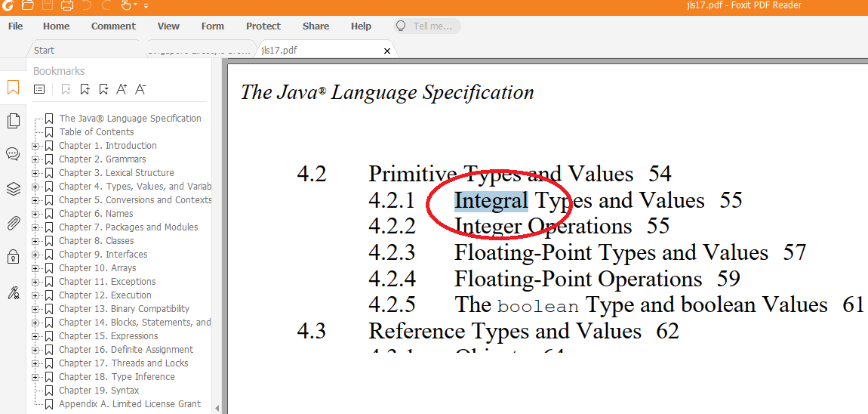Expand Chapter 18. Type Inference bookmark
Viewport: 868px width, 414px height.
click(x=35, y=377)
